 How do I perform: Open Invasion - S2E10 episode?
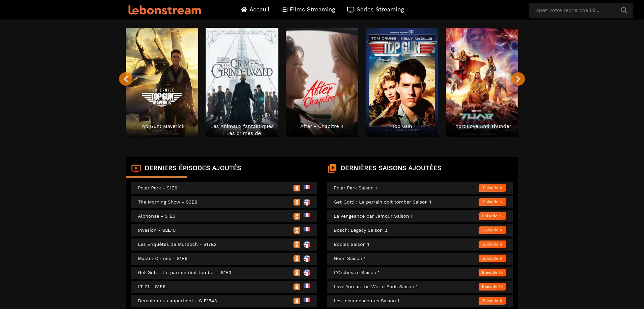[x=224, y=230]
